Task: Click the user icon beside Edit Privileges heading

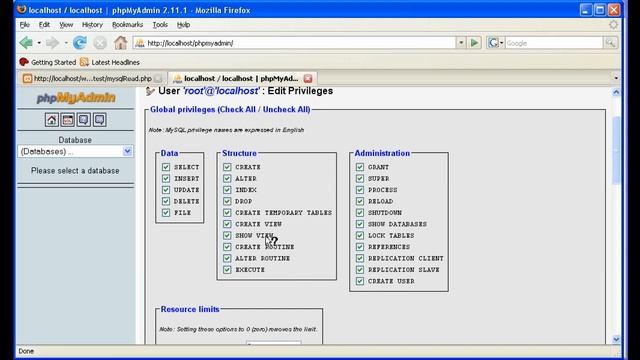Action: 150,91
